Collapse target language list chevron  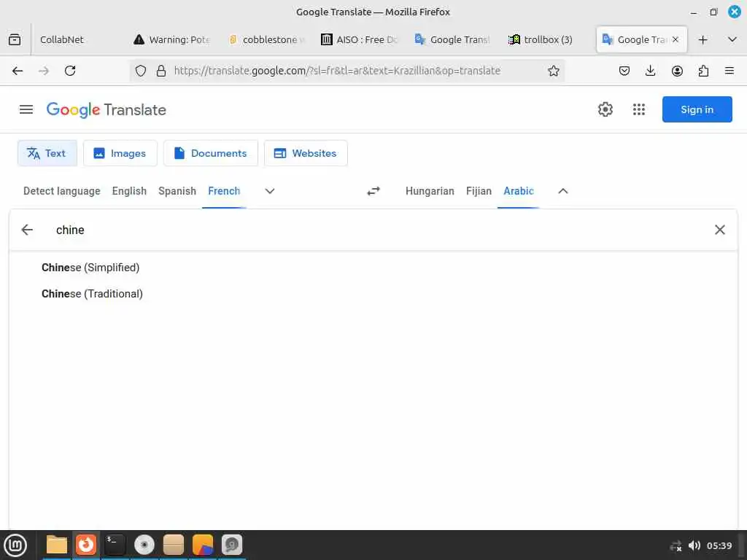tap(563, 191)
